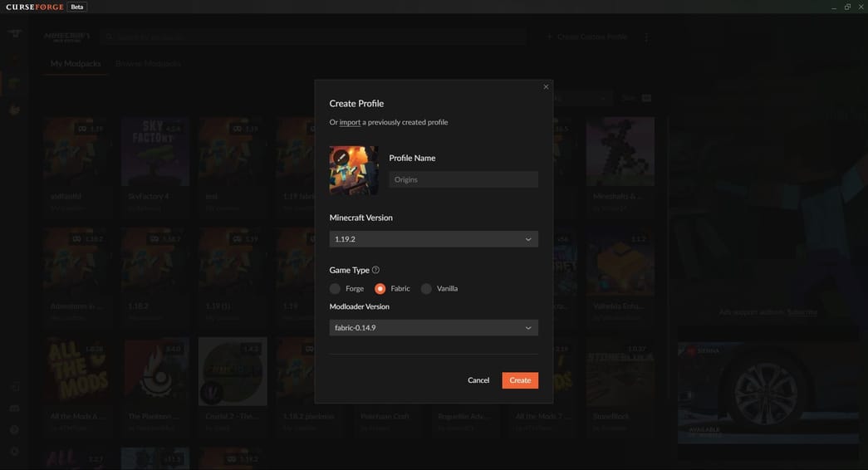Image resolution: width=868 pixels, height=470 pixels.
Task: Click Cancel in the Create Profile dialog
Action: click(x=478, y=380)
